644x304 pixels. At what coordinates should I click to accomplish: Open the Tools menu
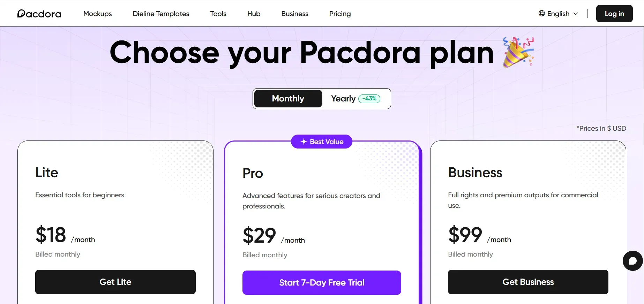[x=218, y=14]
